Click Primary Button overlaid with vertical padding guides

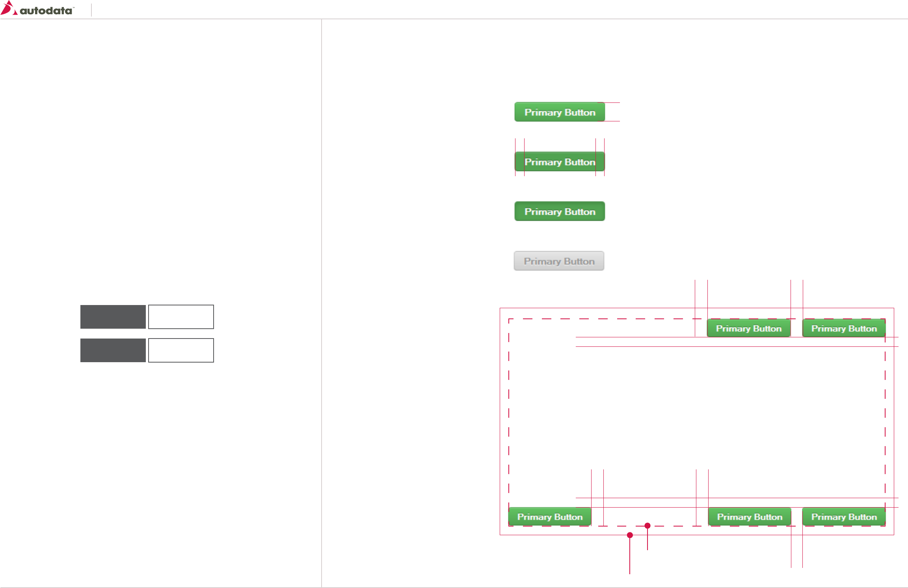[x=560, y=162]
